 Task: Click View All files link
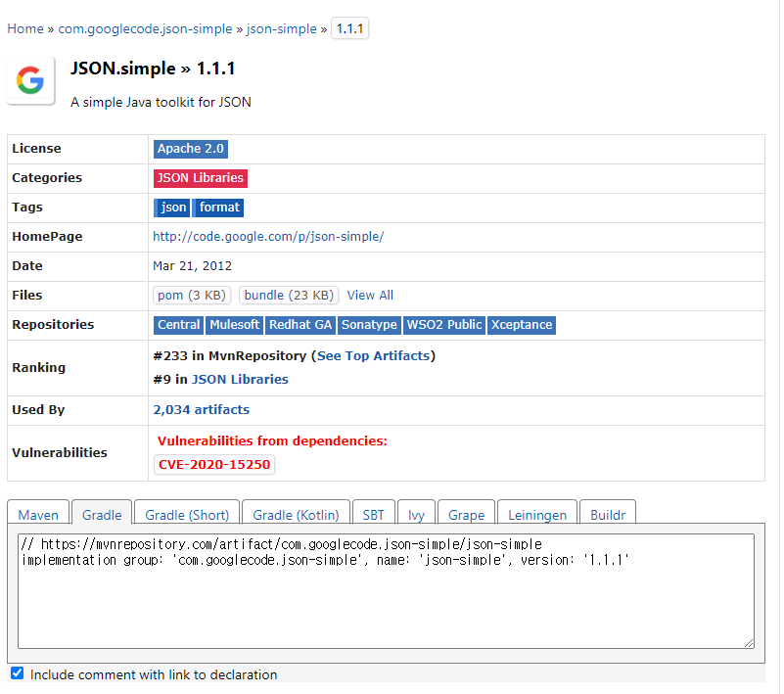370,296
